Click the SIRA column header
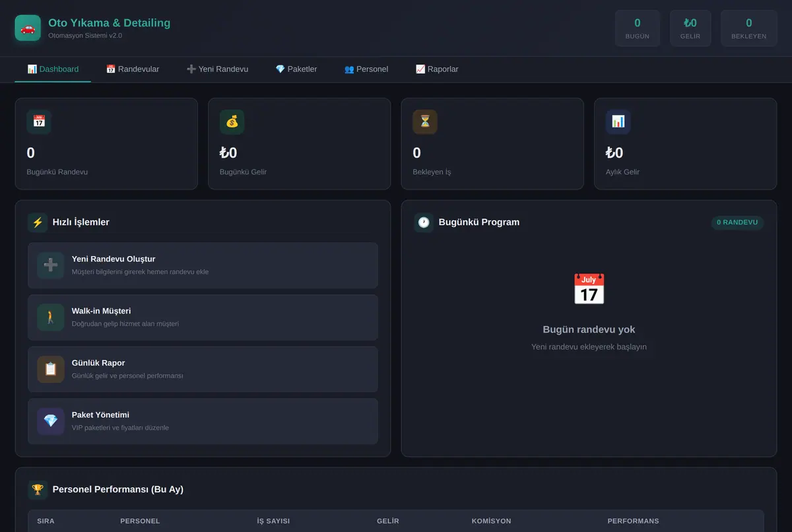 point(46,521)
